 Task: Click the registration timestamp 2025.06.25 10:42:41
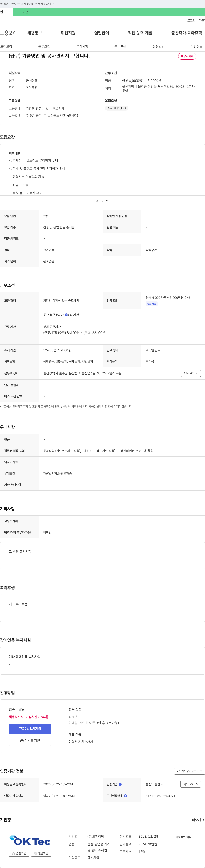point(58,784)
